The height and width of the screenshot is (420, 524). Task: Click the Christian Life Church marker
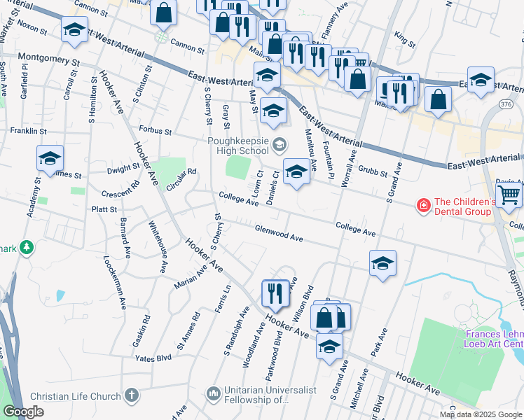click(x=132, y=395)
